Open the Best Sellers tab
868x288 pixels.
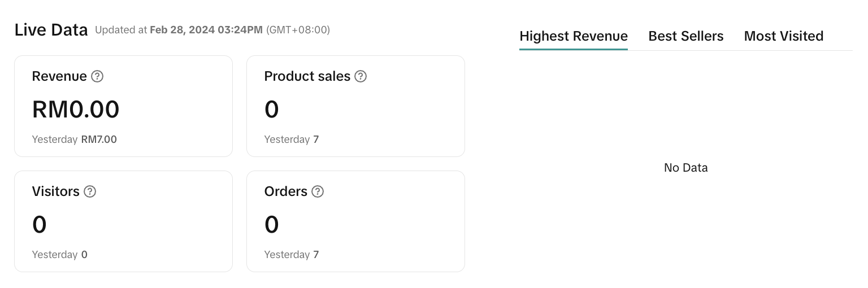[685, 36]
